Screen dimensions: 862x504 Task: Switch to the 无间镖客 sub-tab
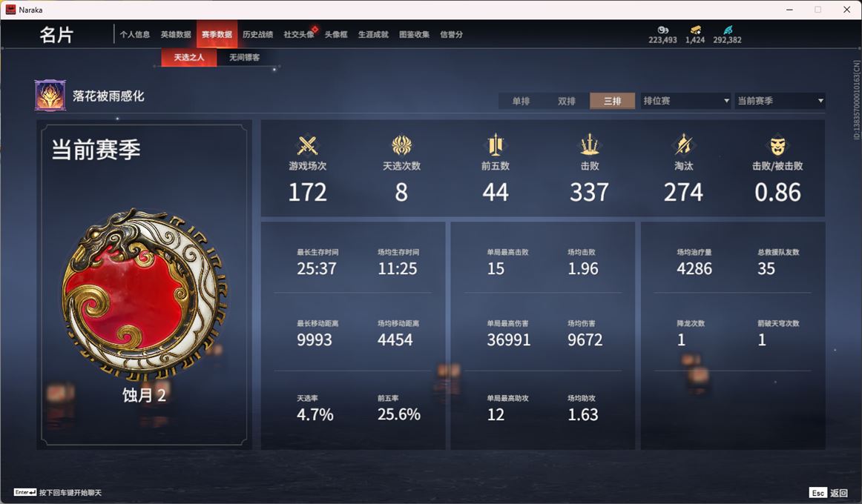point(244,57)
